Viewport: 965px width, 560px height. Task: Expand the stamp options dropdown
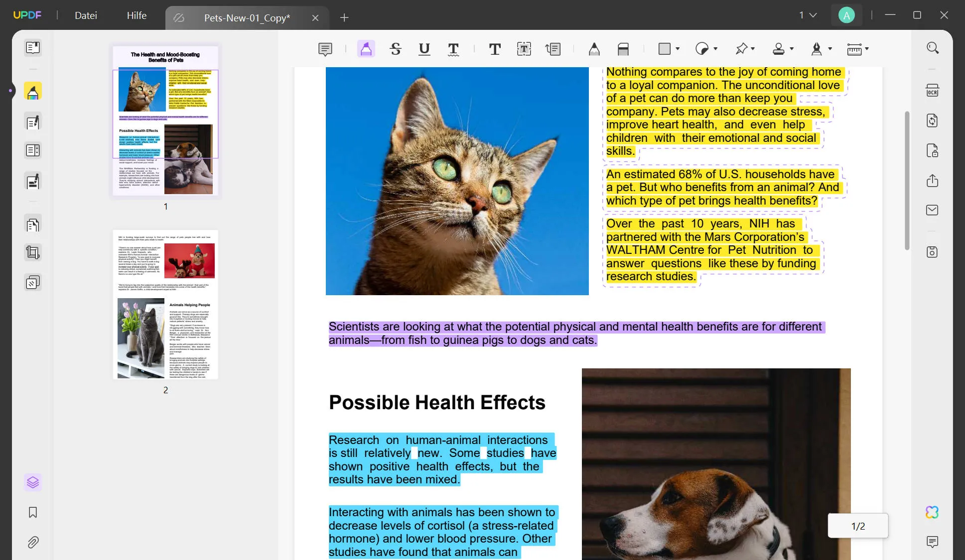click(x=792, y=49)
